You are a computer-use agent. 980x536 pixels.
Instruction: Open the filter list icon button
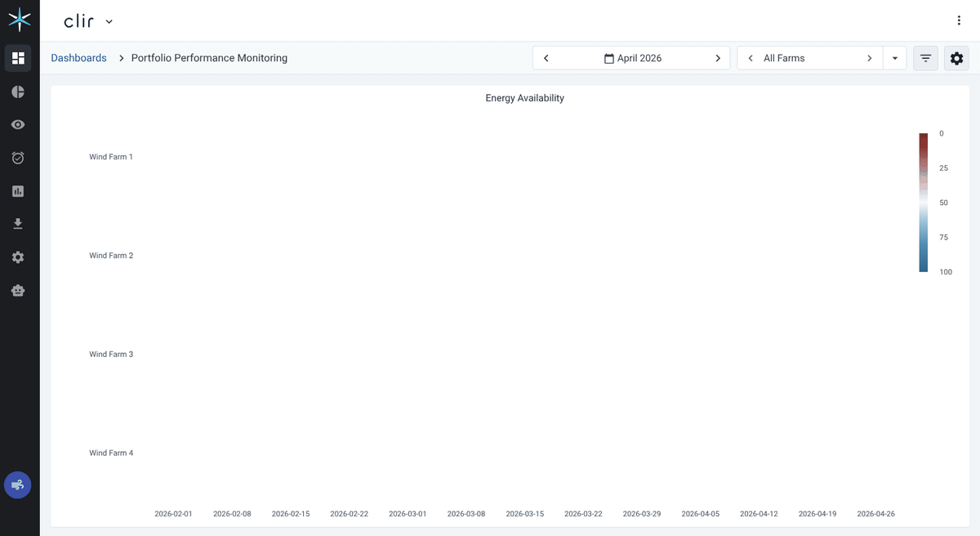(925, 58)
